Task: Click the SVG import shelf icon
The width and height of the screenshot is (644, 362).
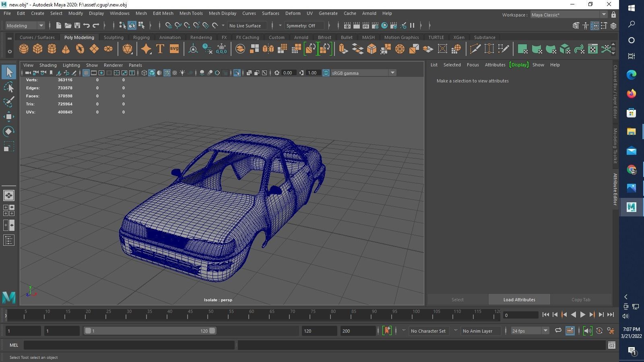Action: (174, 49)
